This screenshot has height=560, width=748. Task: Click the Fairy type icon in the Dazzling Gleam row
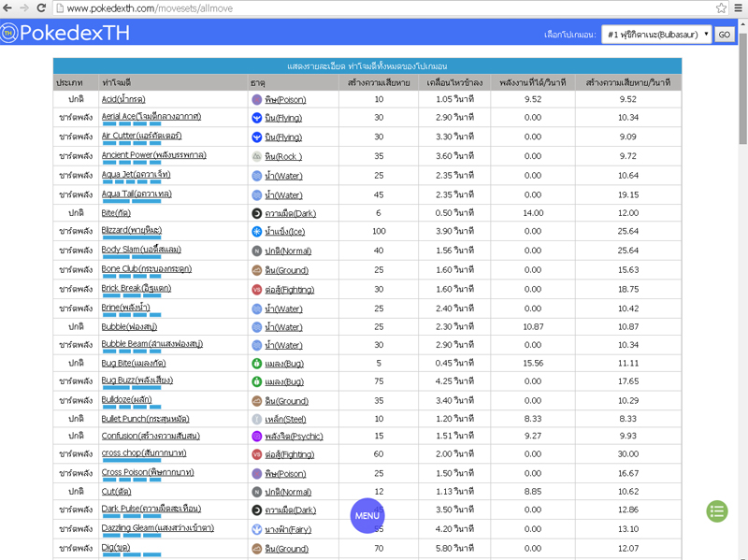[256, 529]
